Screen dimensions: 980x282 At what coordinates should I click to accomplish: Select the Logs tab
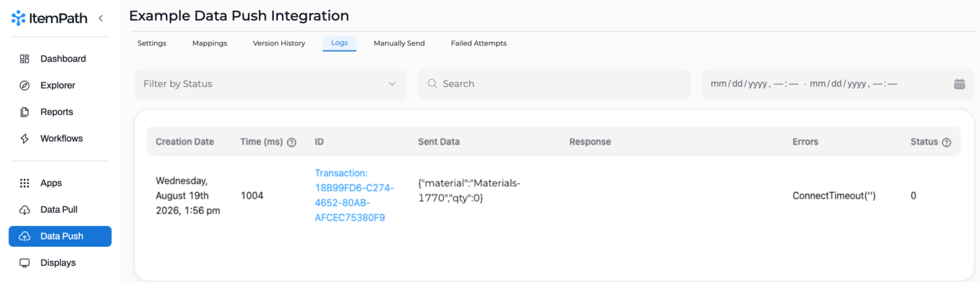tap(339, 43)
